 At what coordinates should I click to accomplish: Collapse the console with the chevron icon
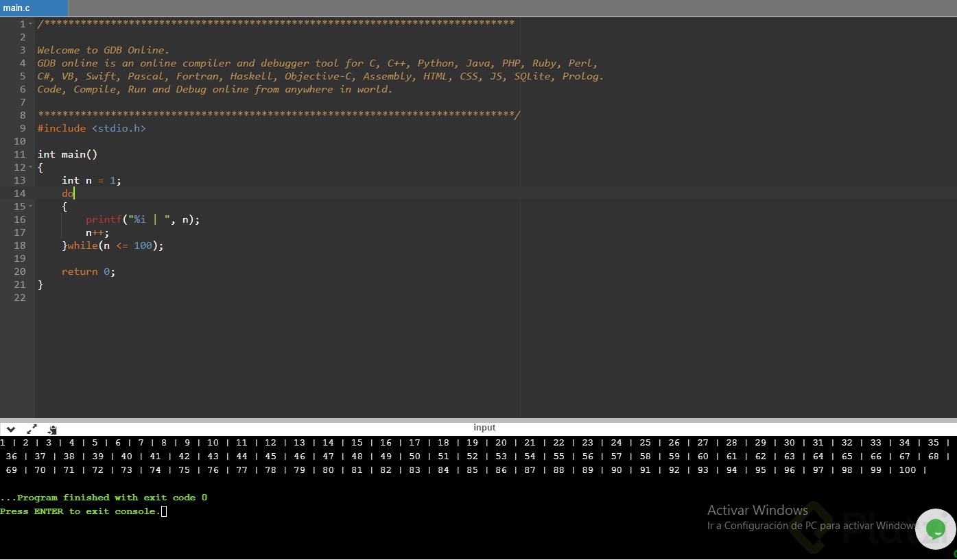tap(11, 430)
